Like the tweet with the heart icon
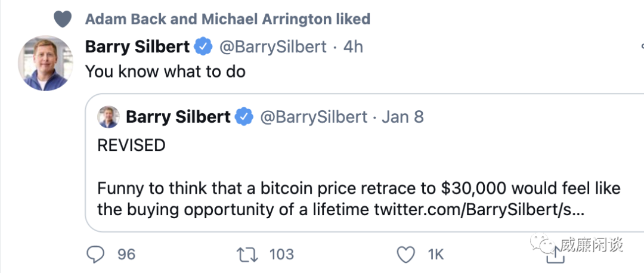Viewport: 644px width, 273px height. (405, 255)
